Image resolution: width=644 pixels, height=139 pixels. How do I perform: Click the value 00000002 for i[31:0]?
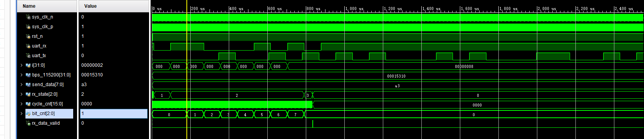[x=92, y=65]
